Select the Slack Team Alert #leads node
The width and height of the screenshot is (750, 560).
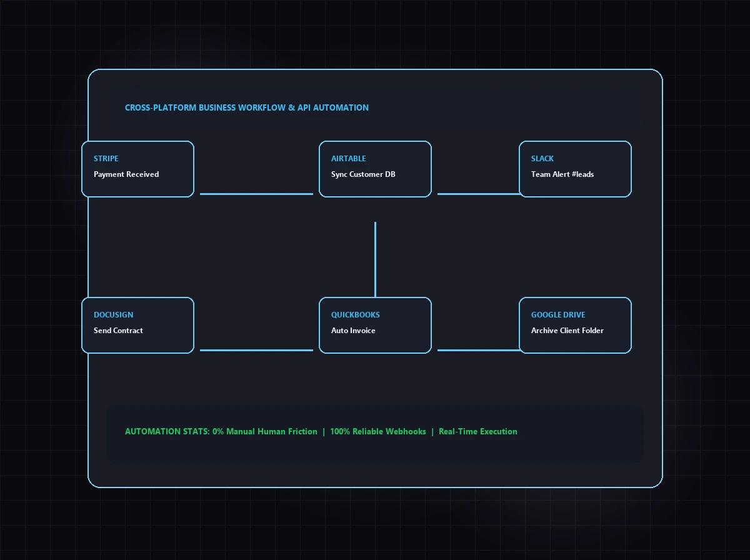(575, 169)
